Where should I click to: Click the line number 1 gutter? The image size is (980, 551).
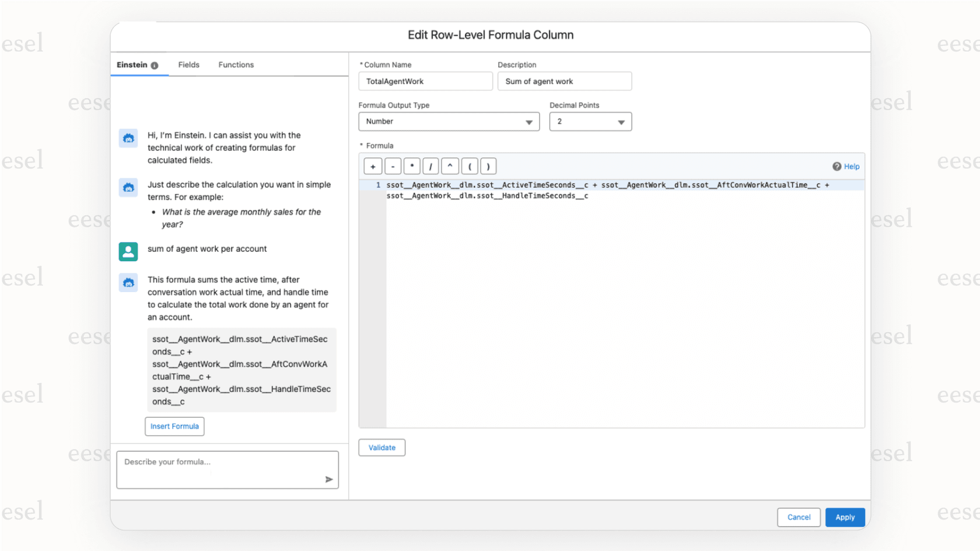pos(378,185)
